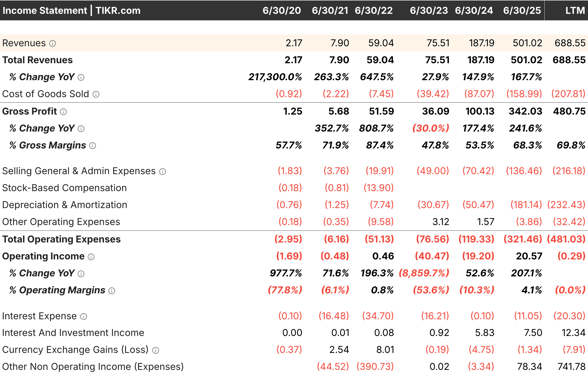Viewport: 588px width, 374px height.
Task: Open the Currency Exchange Gains info icon
Action: pyautogui.click(x=156, y=350)
